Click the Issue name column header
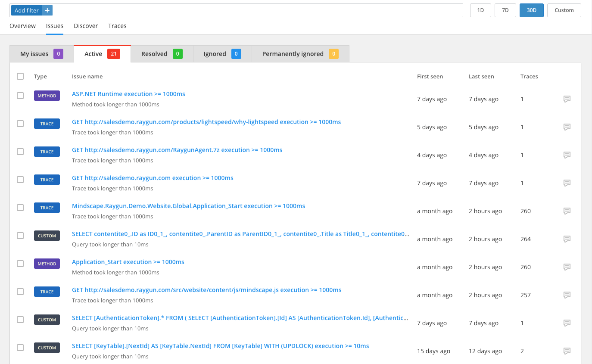 (87, 76)
